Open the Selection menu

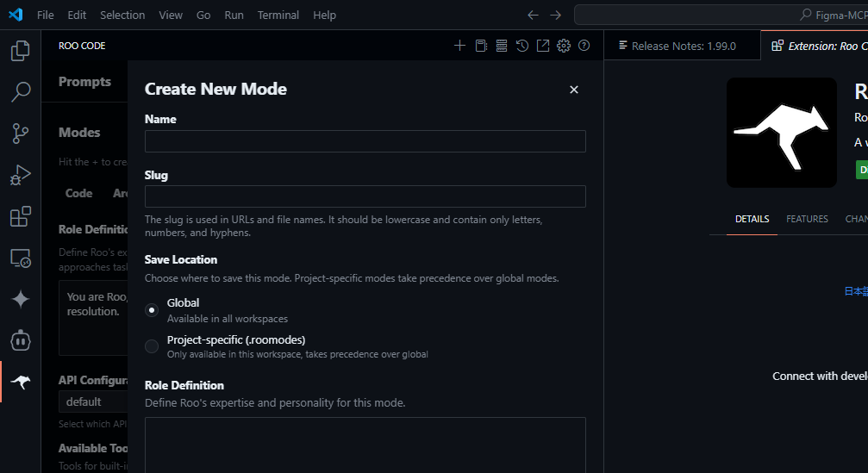pos(122,15)
